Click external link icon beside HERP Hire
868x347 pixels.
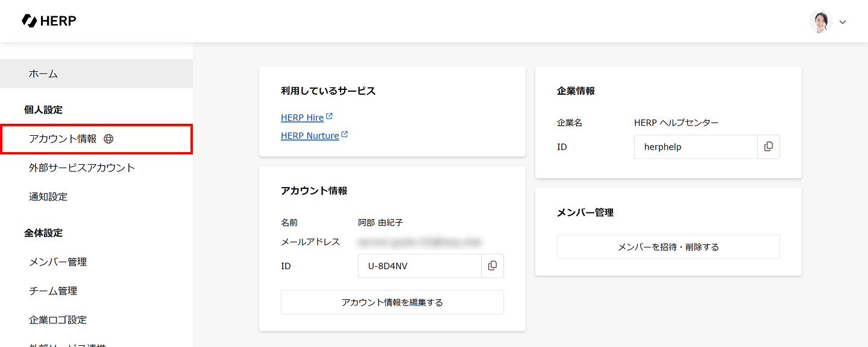330,116
